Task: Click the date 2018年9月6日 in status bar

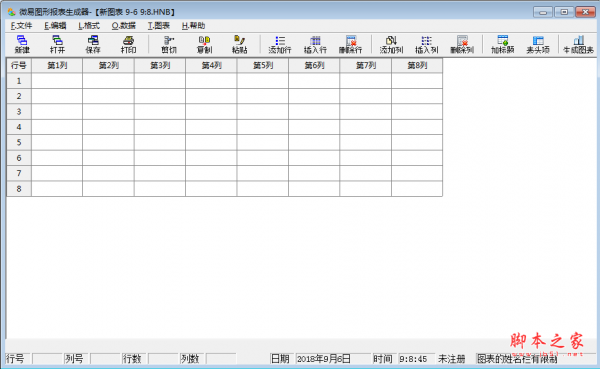Action: coord(323,359)
